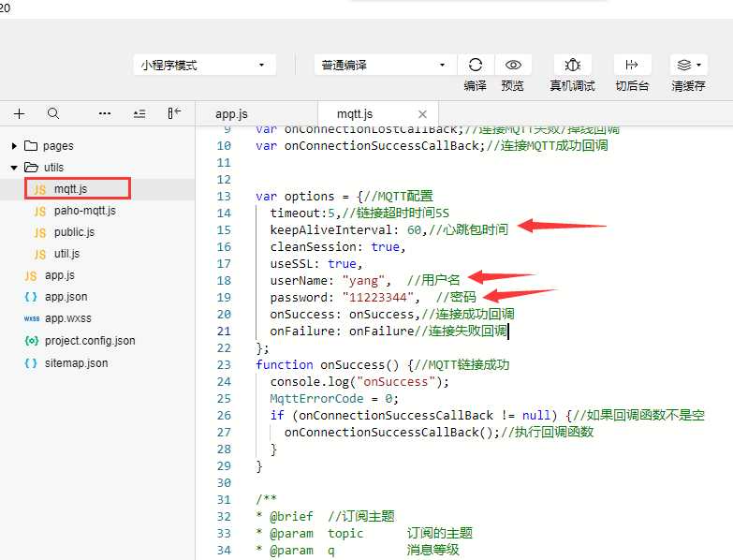Viewport: 733px width, 560px height.
Task: Click the JS icon beside paho-mqtt.js
Action: 39,212
